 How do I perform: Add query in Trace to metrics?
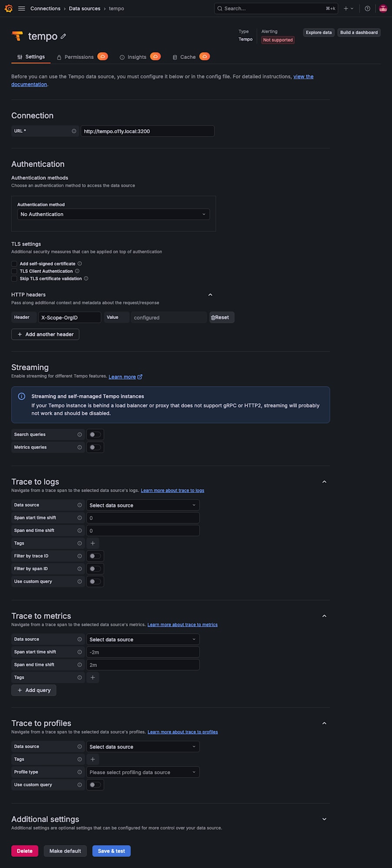click(34, 690)
